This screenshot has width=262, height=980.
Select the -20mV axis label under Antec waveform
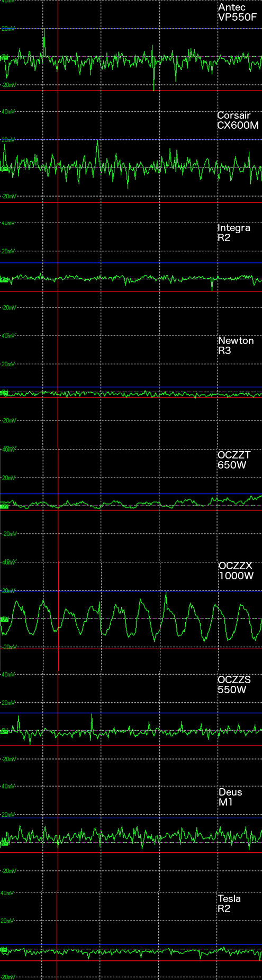click(x=8, y=84)
